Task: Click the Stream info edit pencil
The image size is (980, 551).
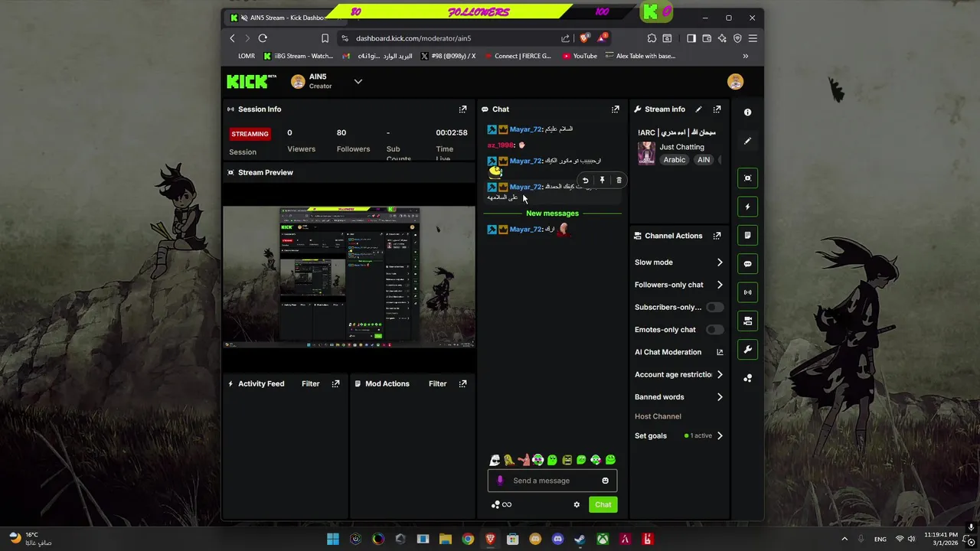Action: [698, 109]
